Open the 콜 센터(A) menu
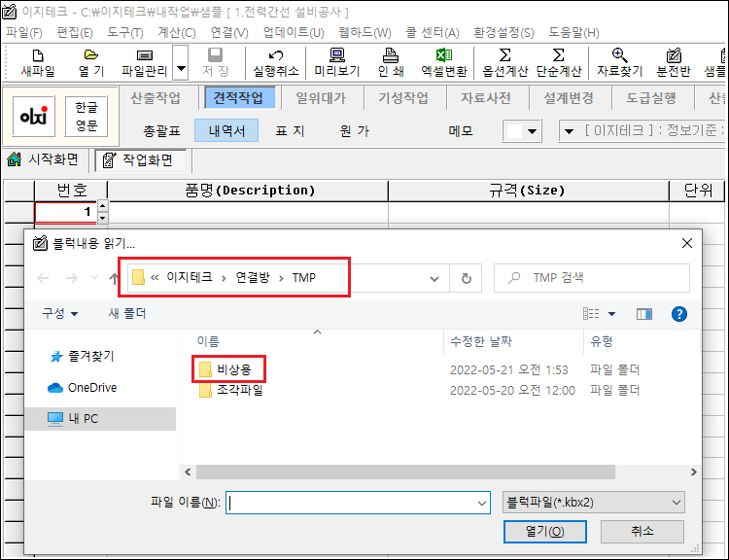The image size is (729, 560). tap(433, 32)
